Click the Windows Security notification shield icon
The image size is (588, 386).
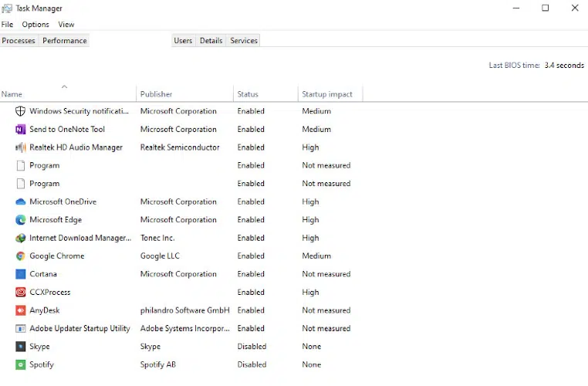pyautogui.click(x=21, y=111)
